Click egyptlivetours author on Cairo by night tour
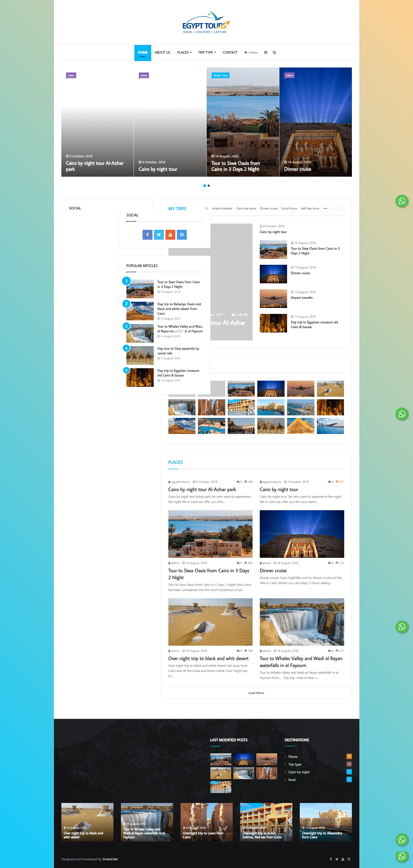This screenshot has height=868, width=413. (x=272, y=482)
